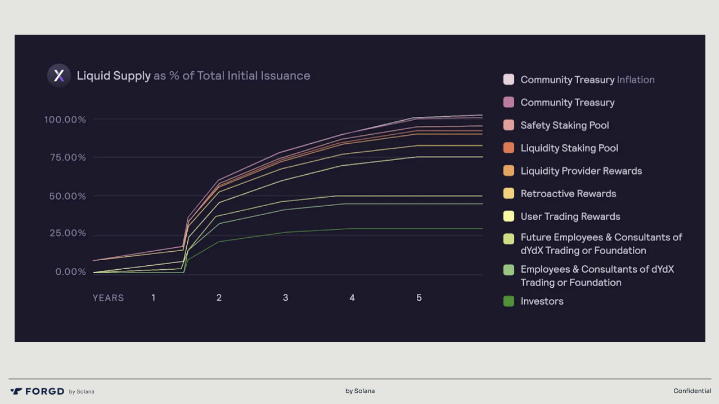The image size is (719, 404).
Task: Click the green Investors legend swatch
Action: click(509, 301)
